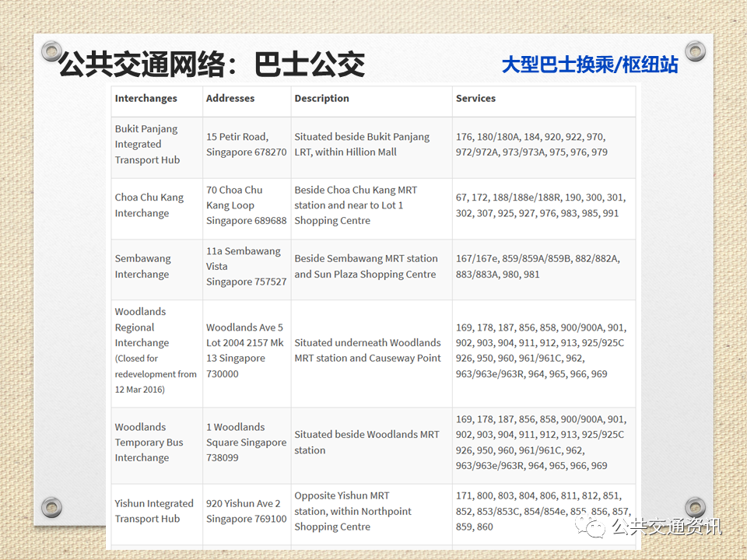
Task: Select the Services column header
Action: coord(475,98)
